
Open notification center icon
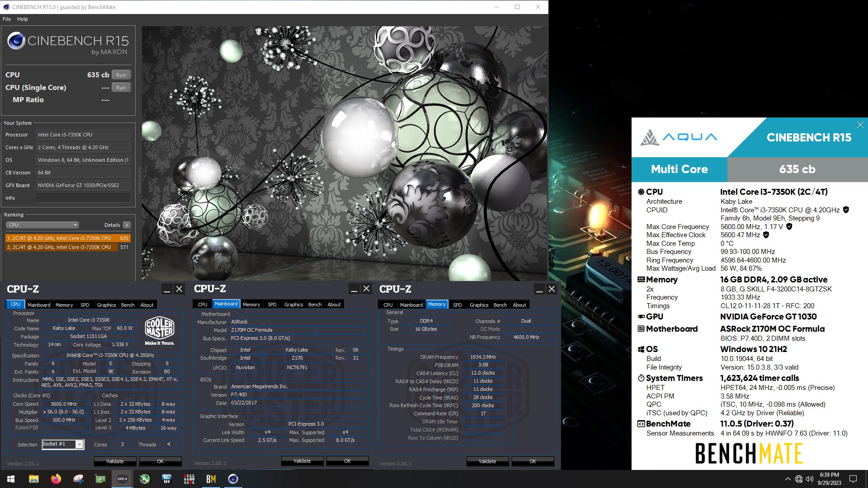[x=853, y=479]
